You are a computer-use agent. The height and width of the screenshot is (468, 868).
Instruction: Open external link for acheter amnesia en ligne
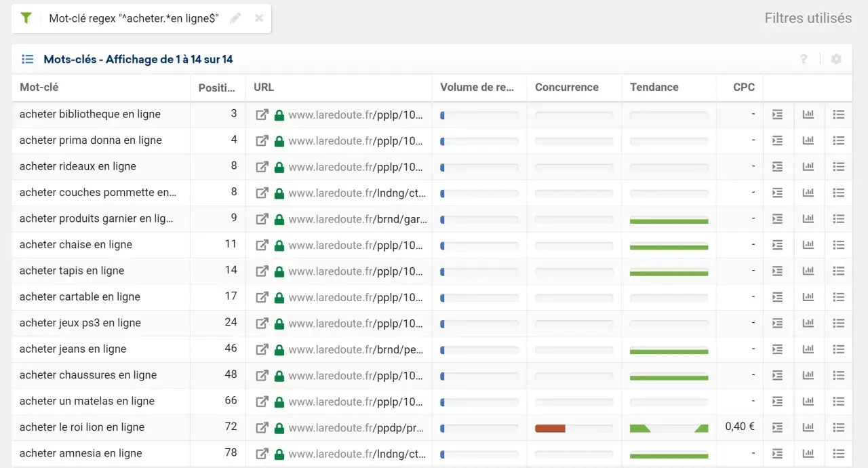pyautogui.click(x=262, y=454)
